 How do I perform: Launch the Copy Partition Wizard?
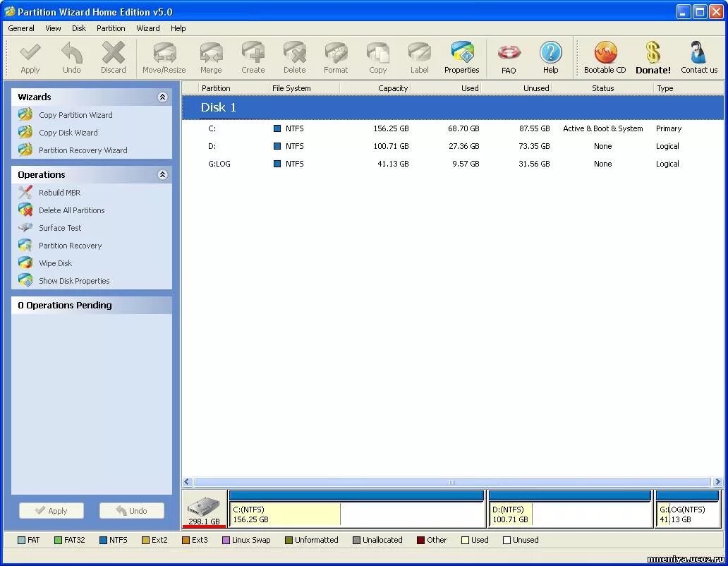point(75,115)
